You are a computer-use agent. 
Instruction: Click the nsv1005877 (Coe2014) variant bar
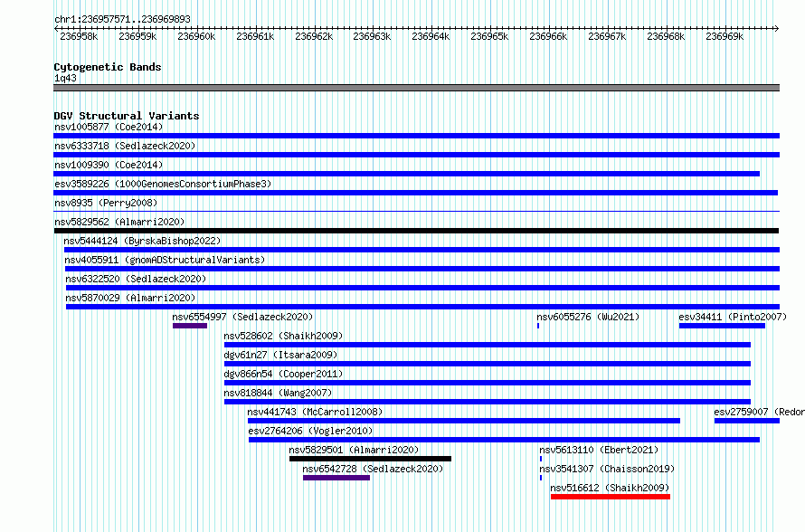pyautogui.click(x=416, y=136)
